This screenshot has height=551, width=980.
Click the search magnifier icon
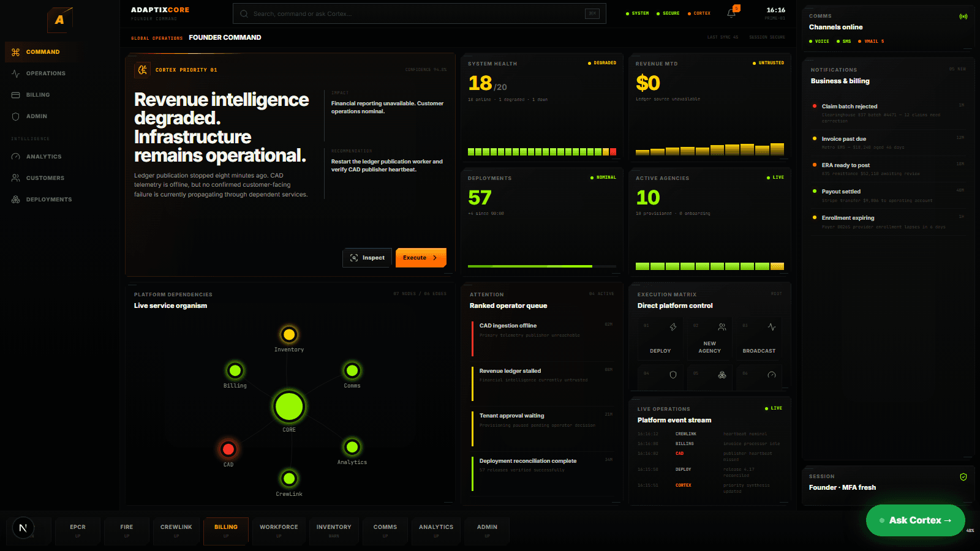244,13
